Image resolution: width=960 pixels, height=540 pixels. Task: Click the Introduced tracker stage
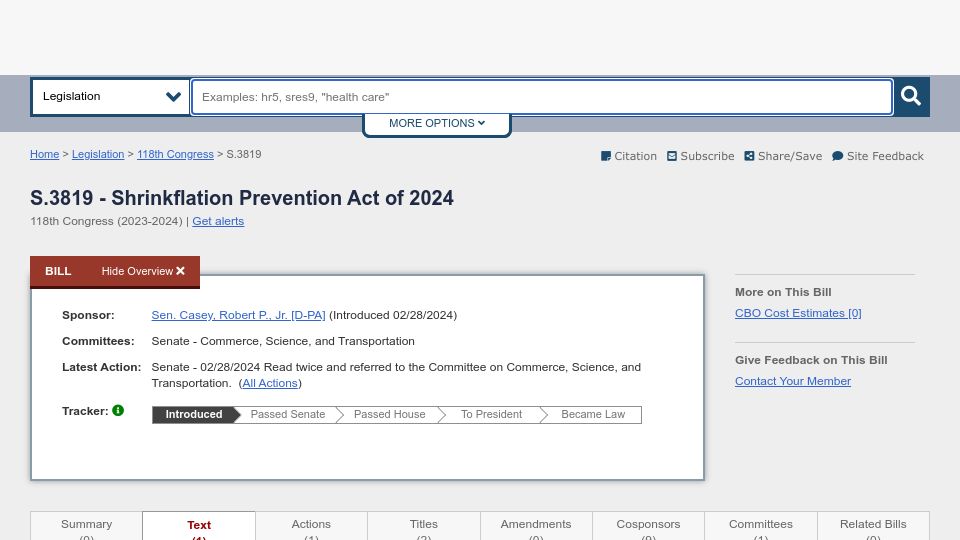pos(193,414)
